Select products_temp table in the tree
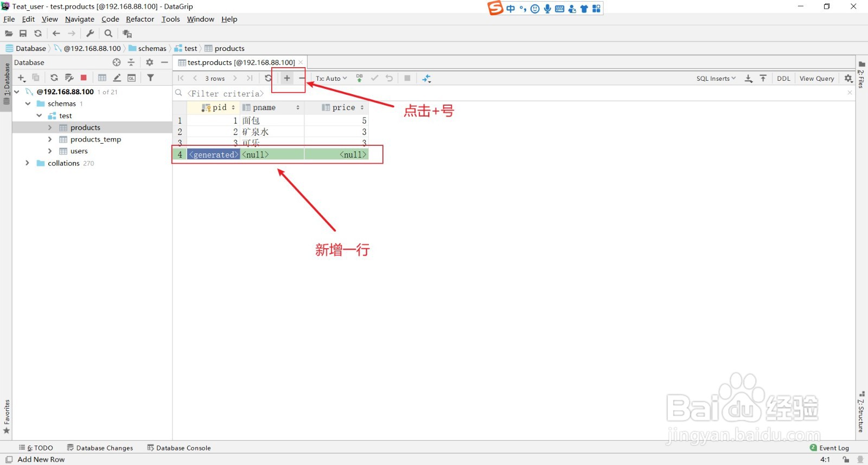Image resolution: width=868 pixels, height=465 pixels. click(95, 139)
